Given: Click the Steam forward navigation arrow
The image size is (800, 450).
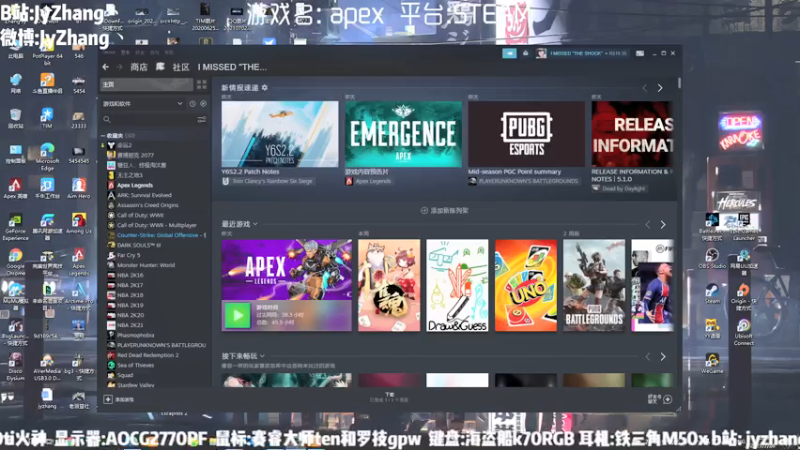Looking at the screenshot, I should pyautogui.click(x=119, y=67).
